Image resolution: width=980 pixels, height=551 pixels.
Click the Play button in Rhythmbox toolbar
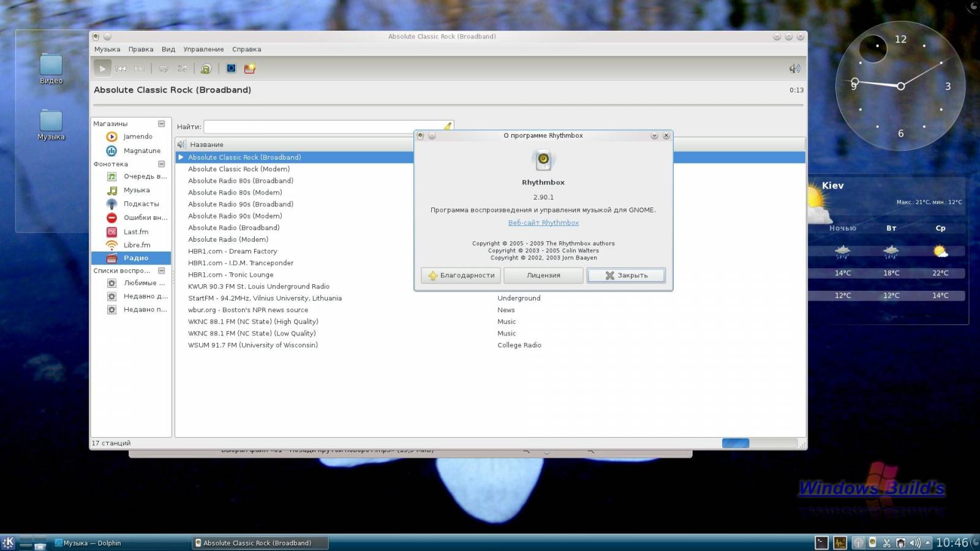pos(102,69)
